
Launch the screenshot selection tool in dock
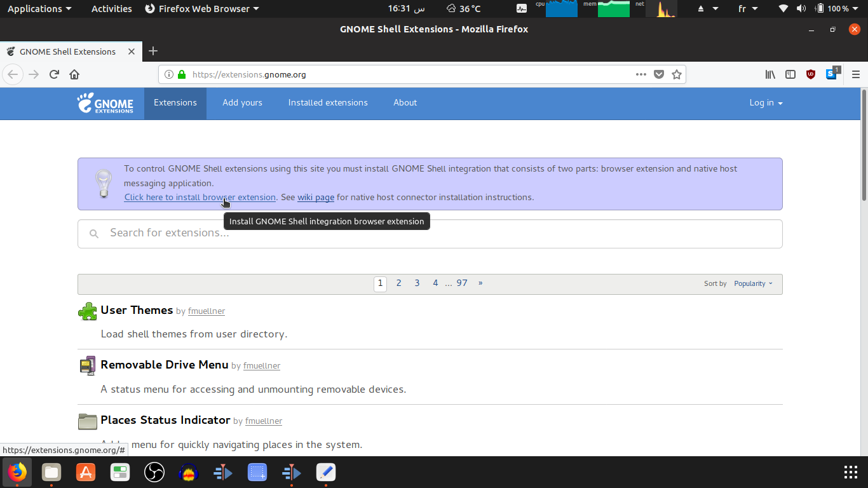[257, 472]
